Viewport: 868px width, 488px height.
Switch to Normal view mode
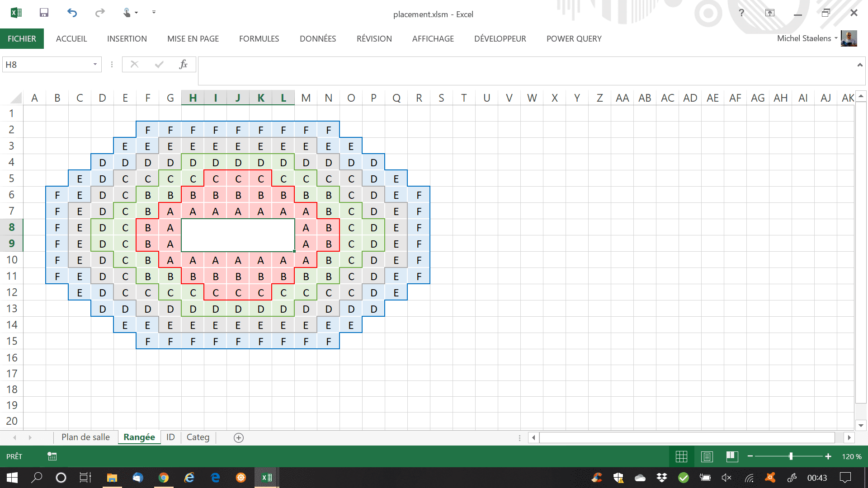pos(681,456)
